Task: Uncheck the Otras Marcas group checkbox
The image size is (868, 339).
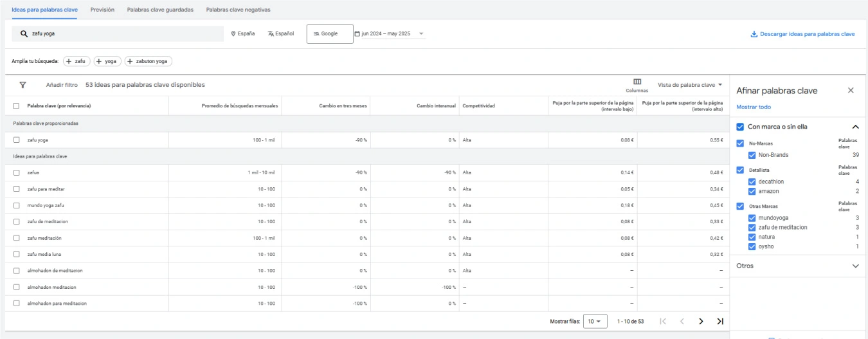Action: [740, 206]
